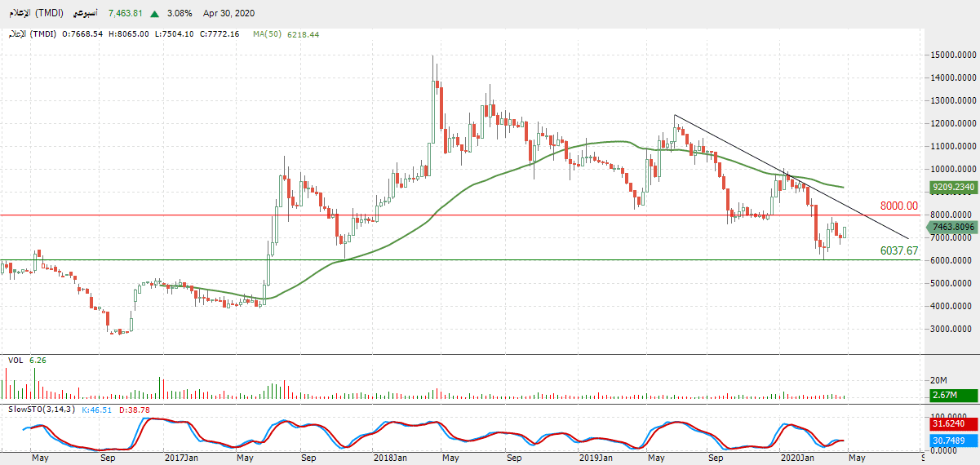Click the 20M volume axis label
This screenshot has width=980, height=465.
[x=938, y=380]
